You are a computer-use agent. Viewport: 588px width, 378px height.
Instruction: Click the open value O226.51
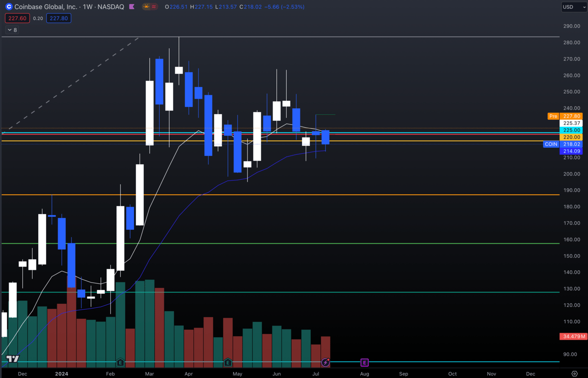tap(176, 7)
